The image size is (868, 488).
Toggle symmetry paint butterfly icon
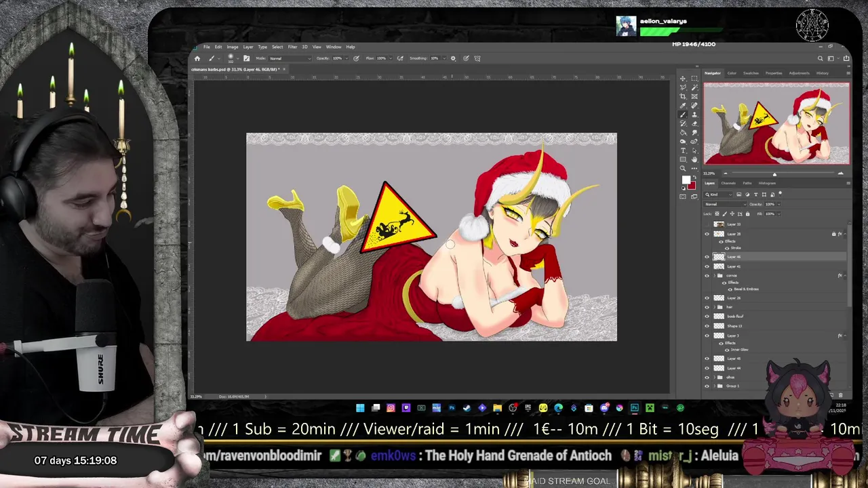(x=478, y=58)
